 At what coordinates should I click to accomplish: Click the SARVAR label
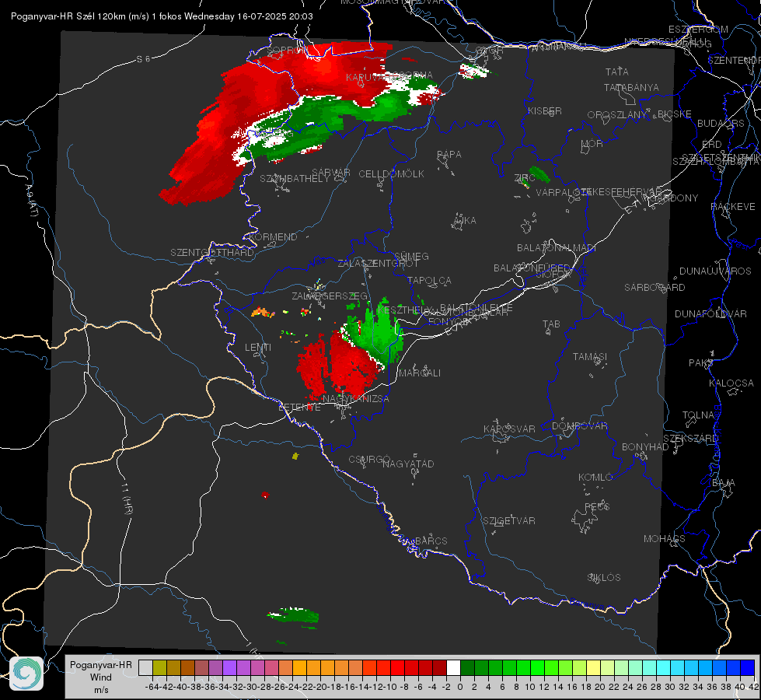(x=331, y=172)
